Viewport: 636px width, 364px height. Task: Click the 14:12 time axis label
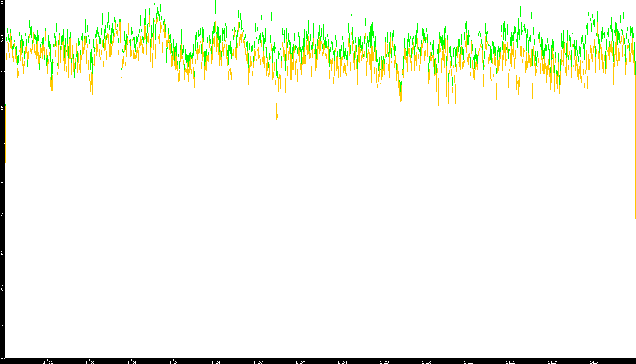(x=510, y=362)
